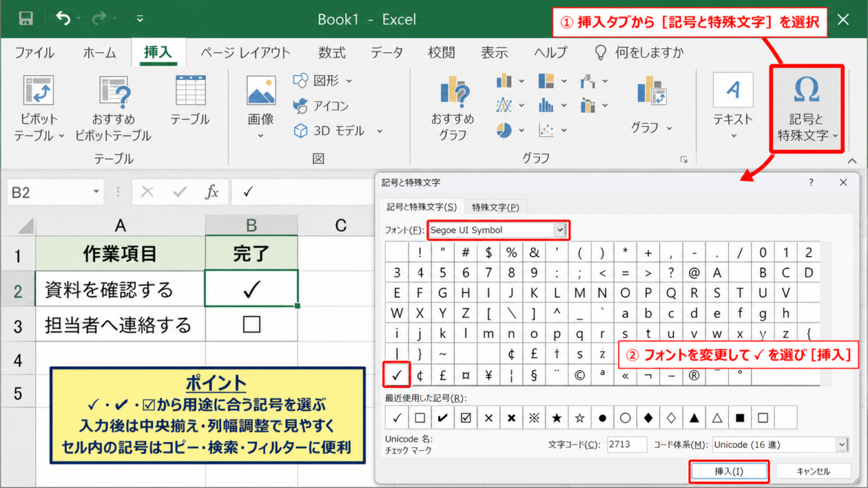Select cell B3 with the empty box symbol
Viewport: 868px width, 488px height.
[x=252, y=325]
